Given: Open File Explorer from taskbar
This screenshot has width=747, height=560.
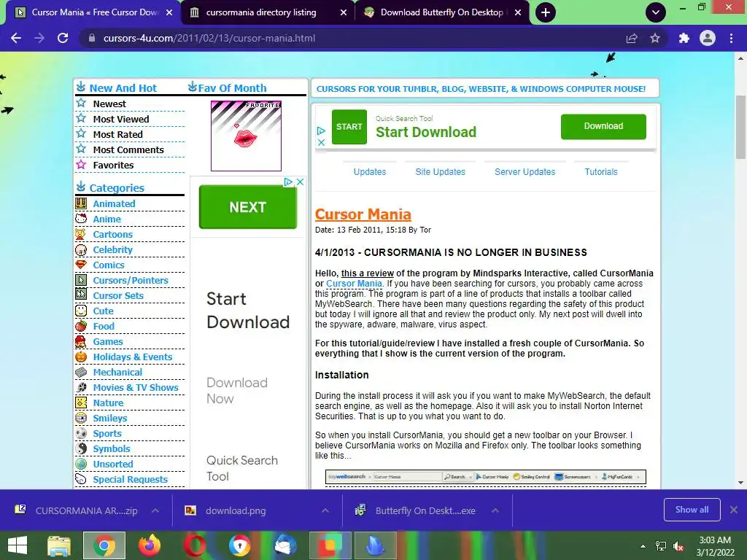Looking at the screenshot, I should coord(58,545).
